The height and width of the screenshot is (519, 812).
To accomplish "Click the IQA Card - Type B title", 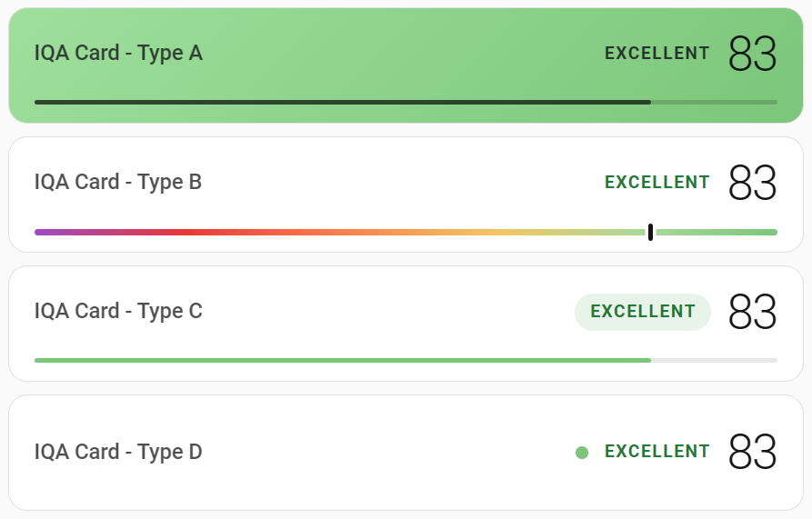I will tap(118, 182).
